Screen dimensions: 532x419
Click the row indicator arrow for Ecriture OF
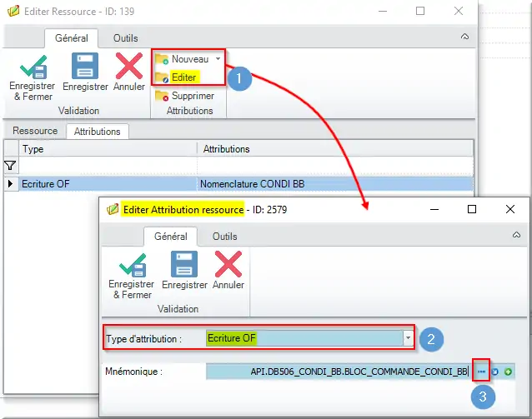pyautogui.click(x=11, y=184)
